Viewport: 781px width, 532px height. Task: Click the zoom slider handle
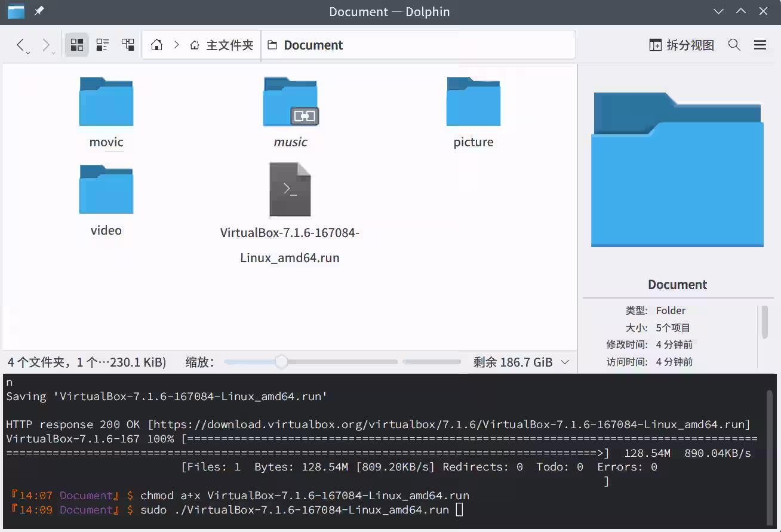(x=281, y=362)
